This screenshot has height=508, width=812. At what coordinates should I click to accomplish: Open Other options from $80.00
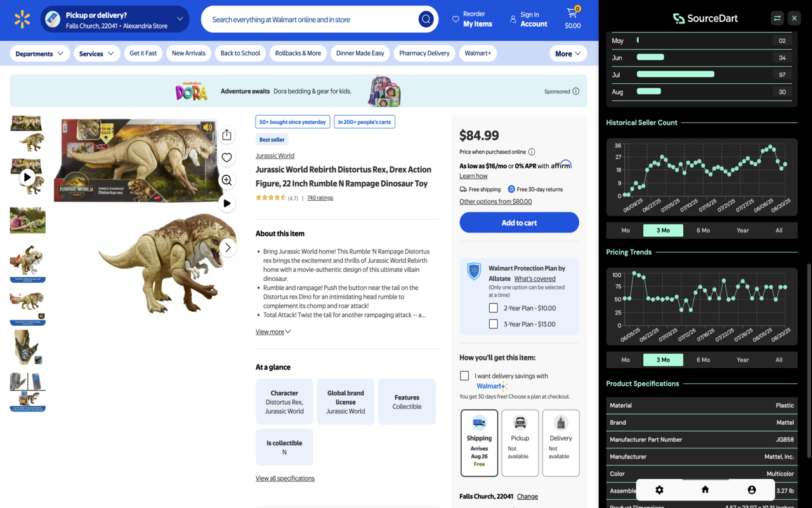(495, 201)
